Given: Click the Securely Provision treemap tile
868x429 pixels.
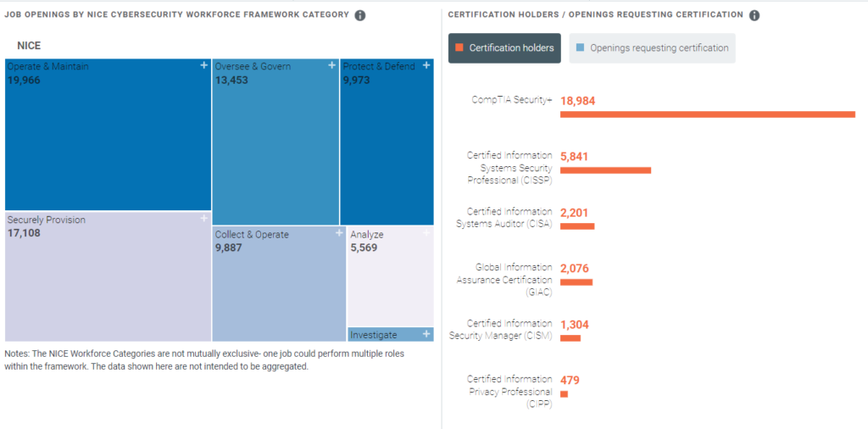Looking at the screenshot, I should point(108,280).
